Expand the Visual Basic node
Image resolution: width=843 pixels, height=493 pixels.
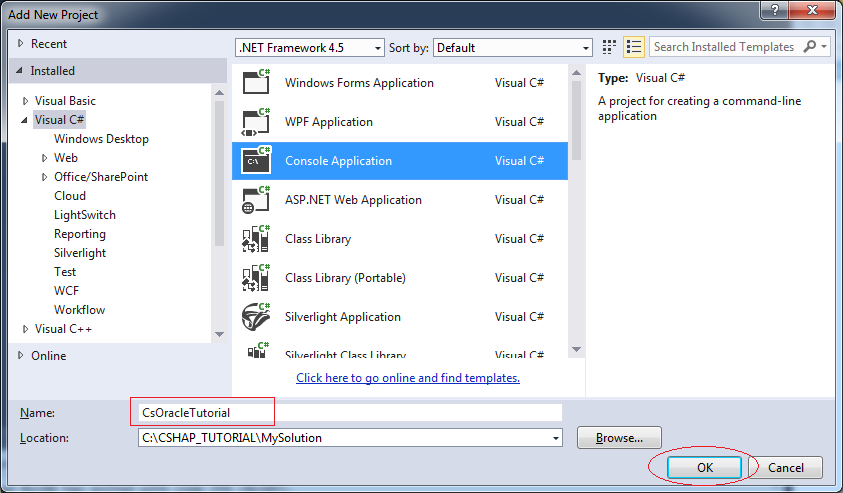[x=25, y=101]
